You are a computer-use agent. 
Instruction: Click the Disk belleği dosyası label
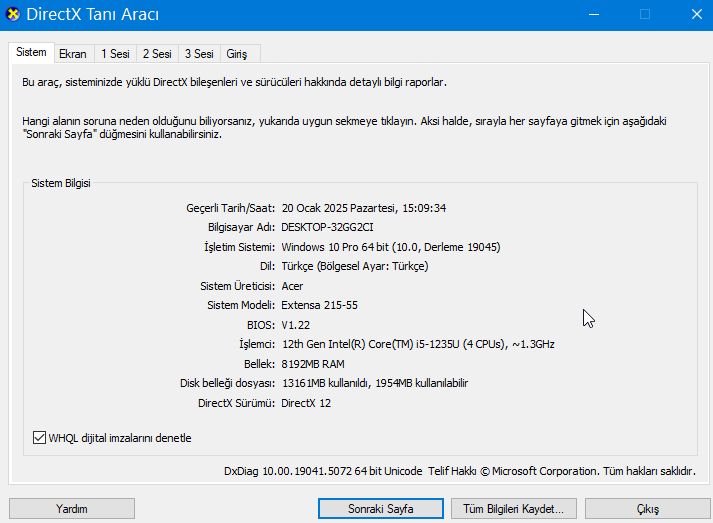coord(227,383)
